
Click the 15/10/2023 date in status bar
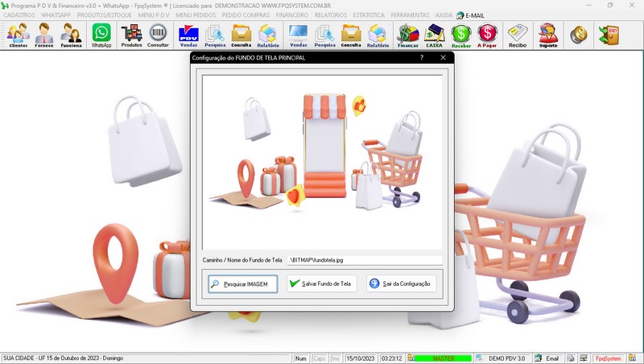(360, 358)
